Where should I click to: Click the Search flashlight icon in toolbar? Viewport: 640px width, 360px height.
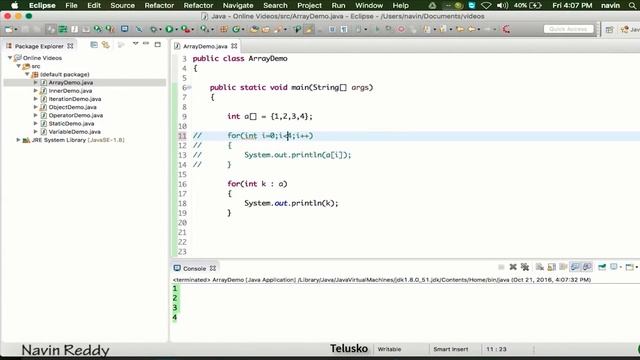tap(277, 29)
